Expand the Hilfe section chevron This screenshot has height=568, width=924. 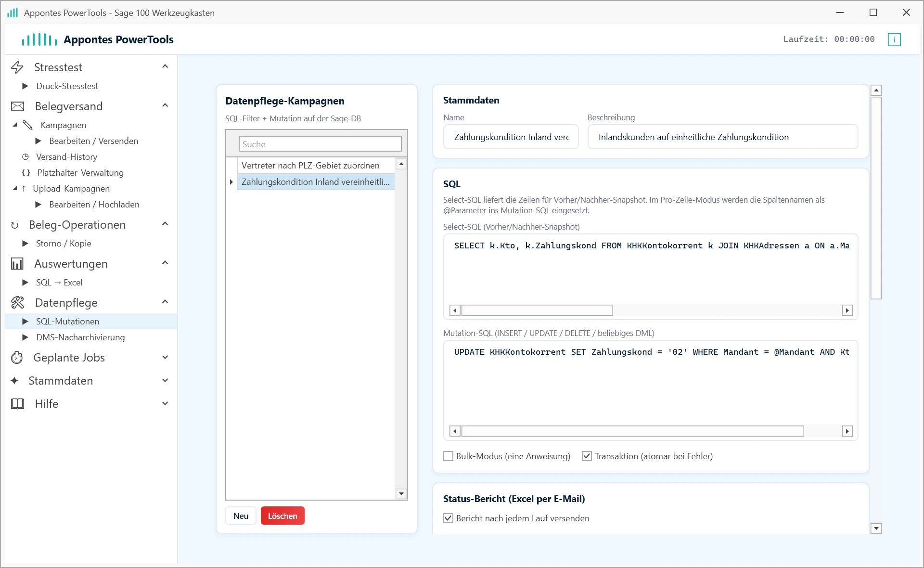tap(165, 403)
